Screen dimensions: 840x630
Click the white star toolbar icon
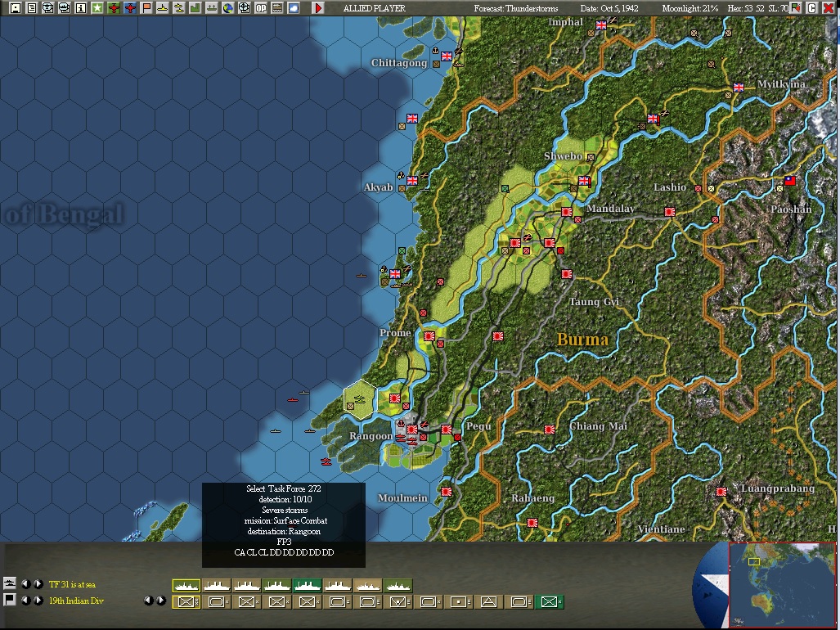(97, 8)
